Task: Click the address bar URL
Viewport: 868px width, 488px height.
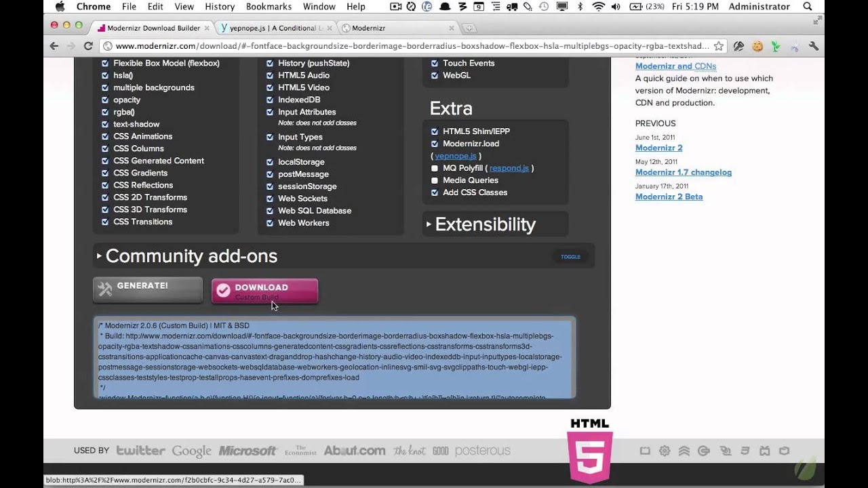Action: [412, 46]
